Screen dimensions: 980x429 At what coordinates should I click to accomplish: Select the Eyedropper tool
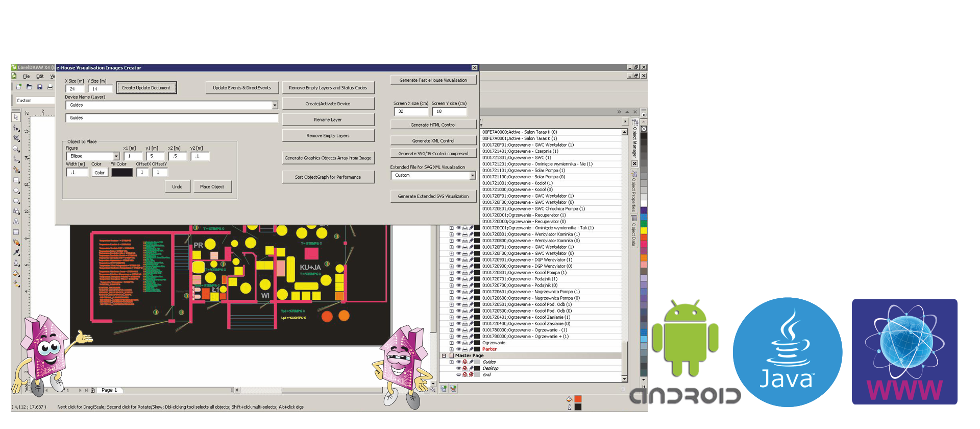[16, 252]
